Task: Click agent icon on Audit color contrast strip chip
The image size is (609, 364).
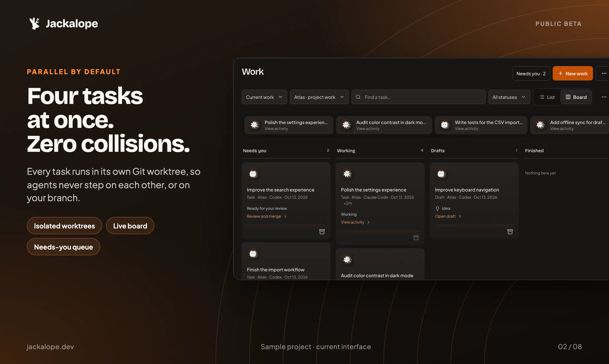Action: click(346, 125)
